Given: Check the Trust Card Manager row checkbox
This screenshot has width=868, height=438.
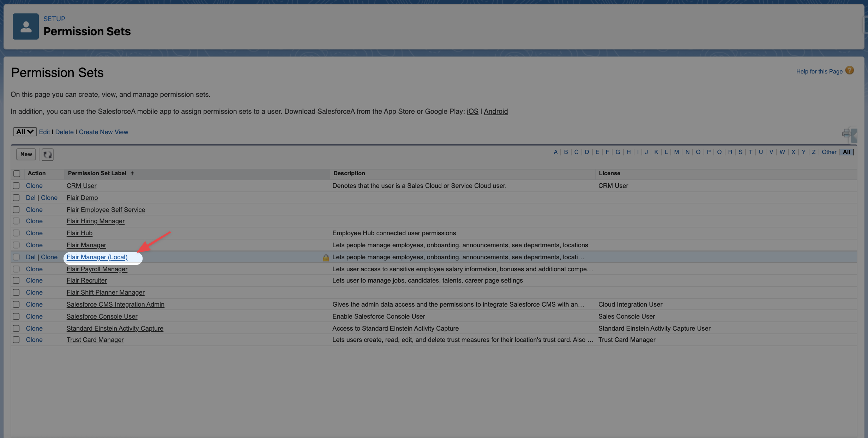Looking at the screenshot, I should [16, 340].
